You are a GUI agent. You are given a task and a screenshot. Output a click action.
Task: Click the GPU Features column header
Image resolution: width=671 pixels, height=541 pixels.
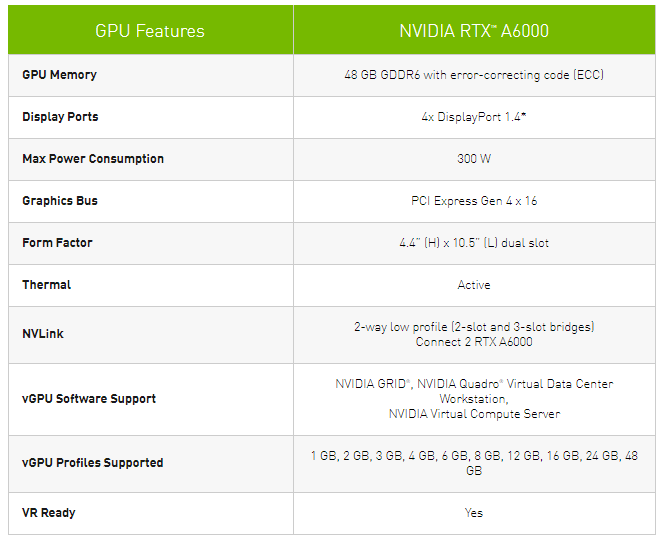150,31
